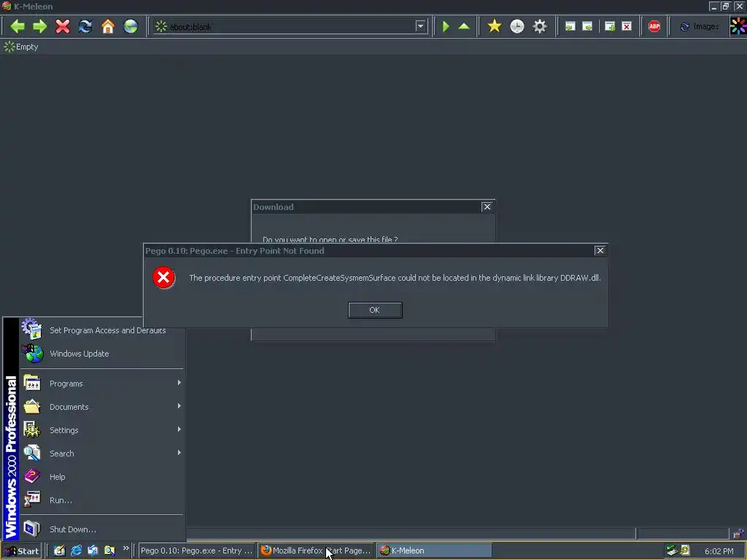Close the Download dialog
Screen dimensions: 747x560
[487, 206]
